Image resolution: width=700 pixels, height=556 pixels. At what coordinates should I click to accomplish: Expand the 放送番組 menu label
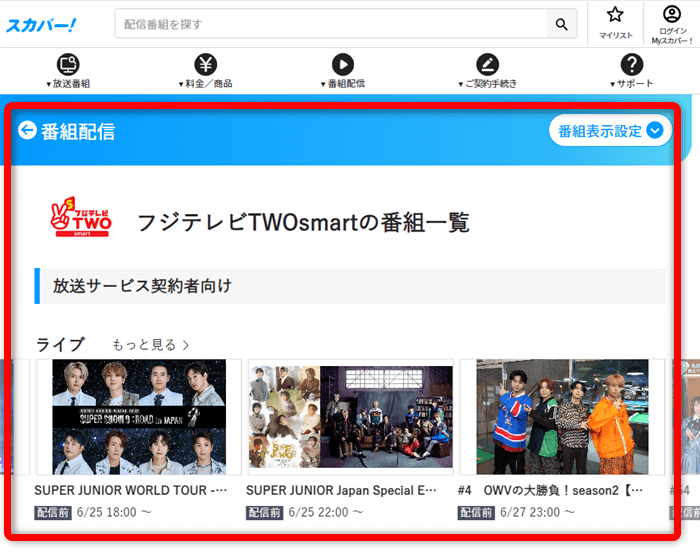click(68, 84)
